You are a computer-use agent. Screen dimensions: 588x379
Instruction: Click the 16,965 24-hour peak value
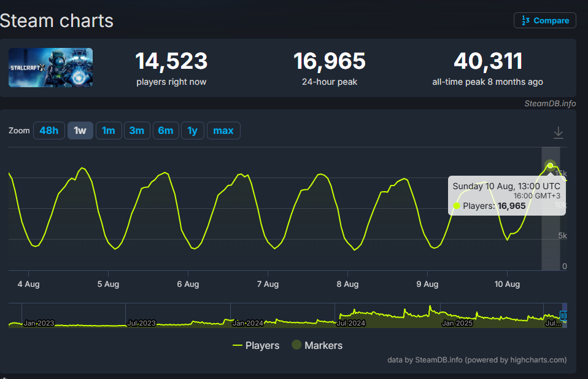coord(330,61)
